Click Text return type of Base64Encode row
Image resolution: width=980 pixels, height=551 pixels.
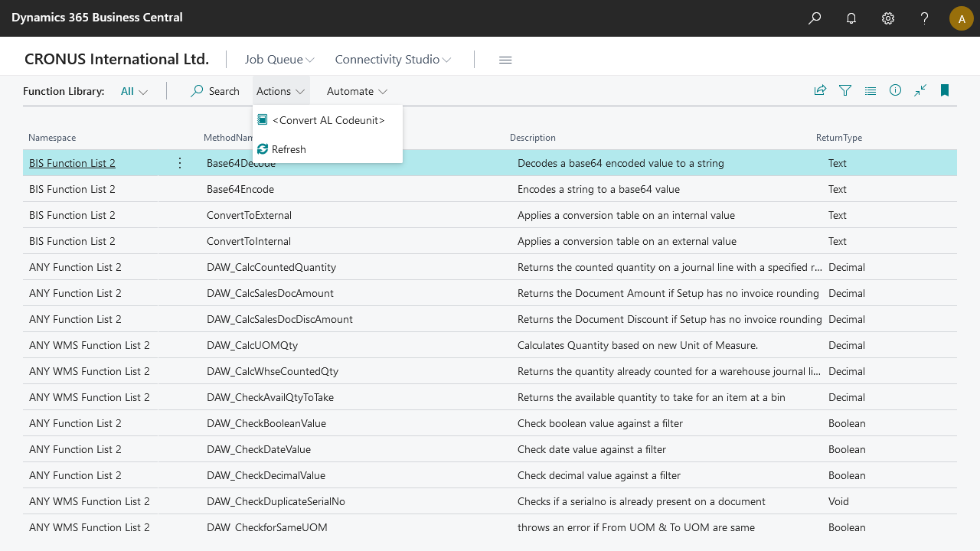coord(838,189)
